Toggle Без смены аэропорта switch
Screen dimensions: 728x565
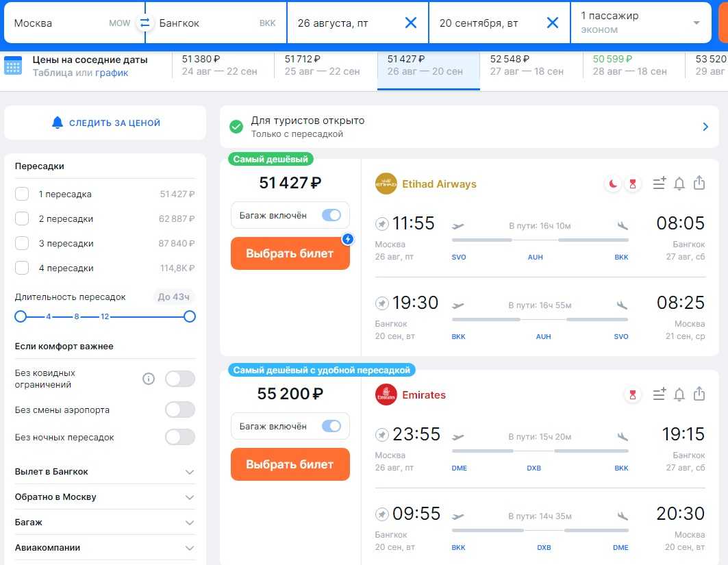[179, 410]
